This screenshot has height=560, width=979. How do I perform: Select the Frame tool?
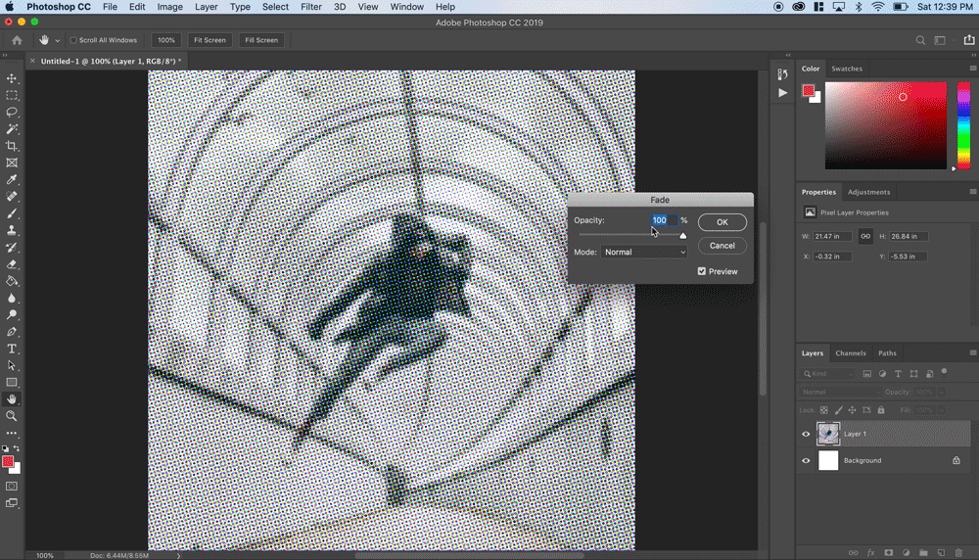[x=12, y=163]
